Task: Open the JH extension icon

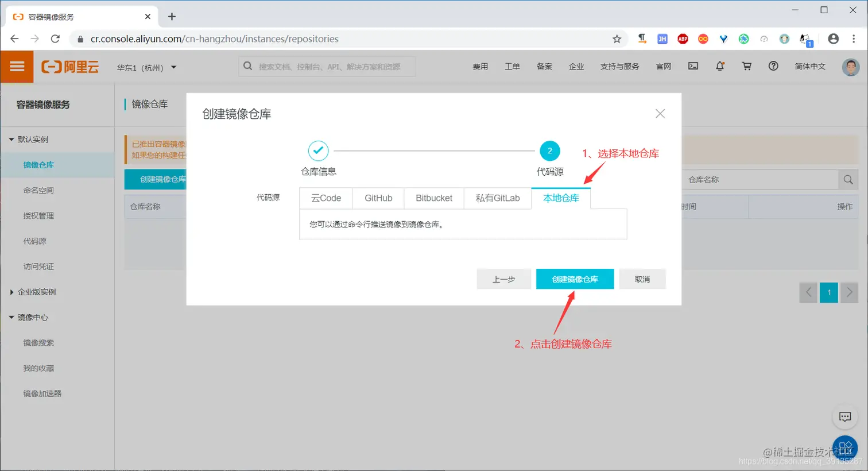Action: pos(662,39)
